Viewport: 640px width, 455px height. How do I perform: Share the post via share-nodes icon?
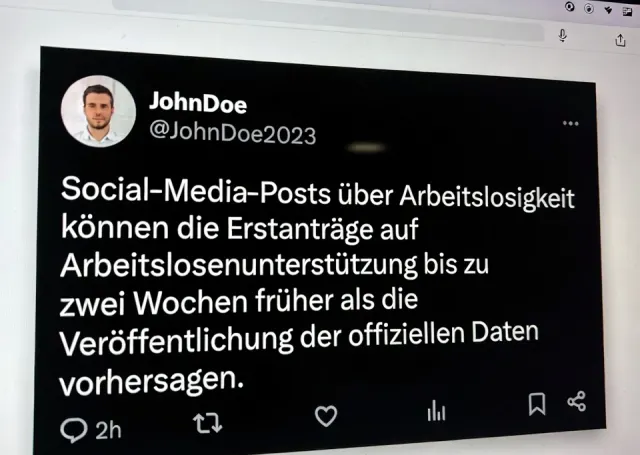point(576,401)
